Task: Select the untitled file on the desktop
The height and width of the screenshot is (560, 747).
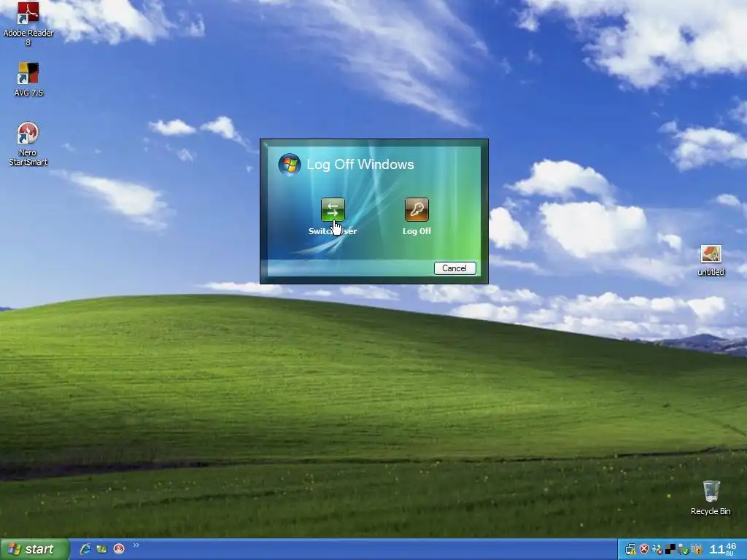Action: (711, 260)
